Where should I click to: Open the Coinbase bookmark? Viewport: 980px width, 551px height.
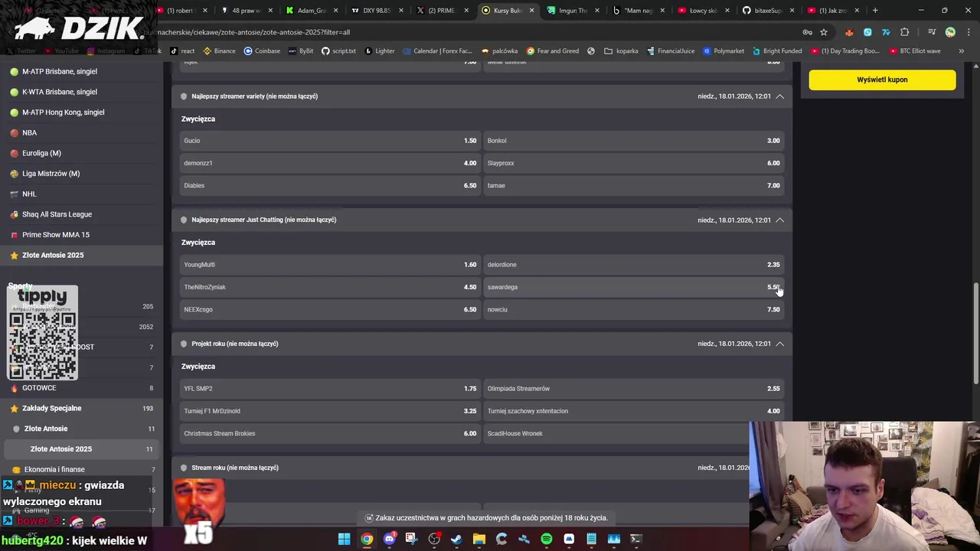[262, 51]
